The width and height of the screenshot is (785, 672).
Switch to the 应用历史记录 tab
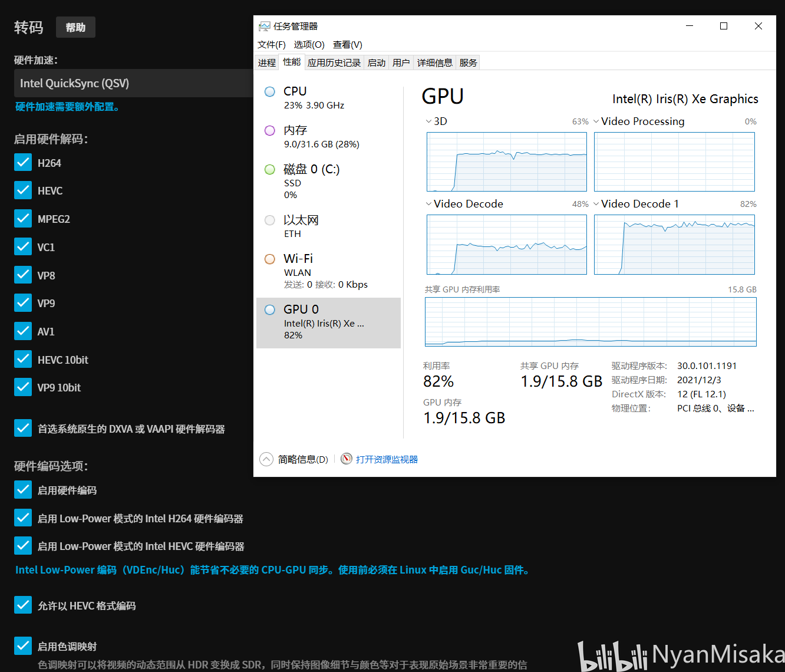334,62
